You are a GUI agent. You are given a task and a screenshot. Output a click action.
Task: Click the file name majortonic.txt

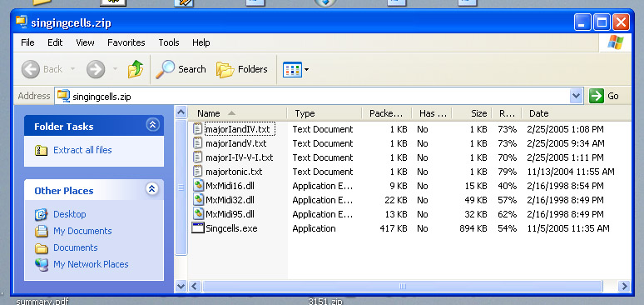(234, 172)
